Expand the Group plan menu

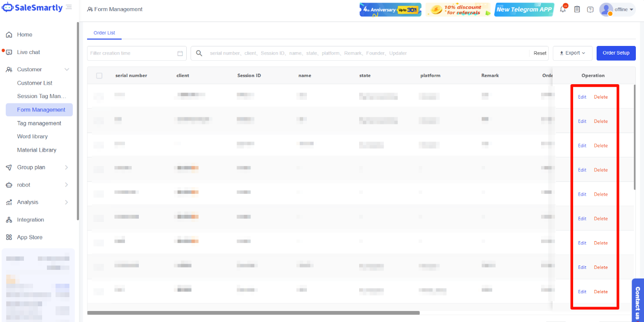pos(66,167)
